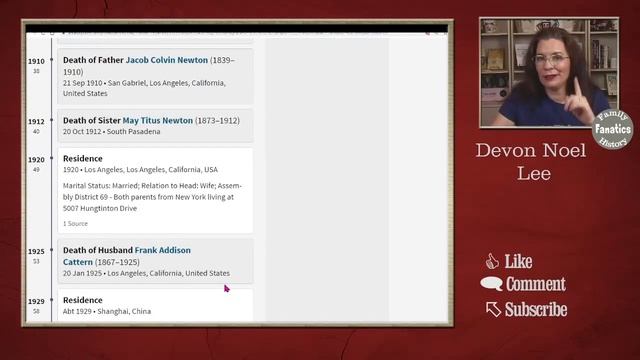This screenshot has height=360, width=640.
Task: Click the 'Subscribe' label text
Action: (x=536, y=309)
